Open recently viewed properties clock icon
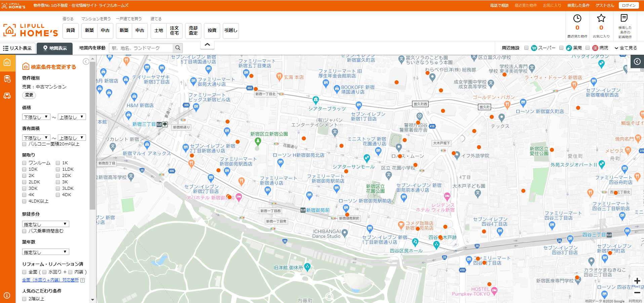Viewport: 644px width, 303px height. click(577, 18)
